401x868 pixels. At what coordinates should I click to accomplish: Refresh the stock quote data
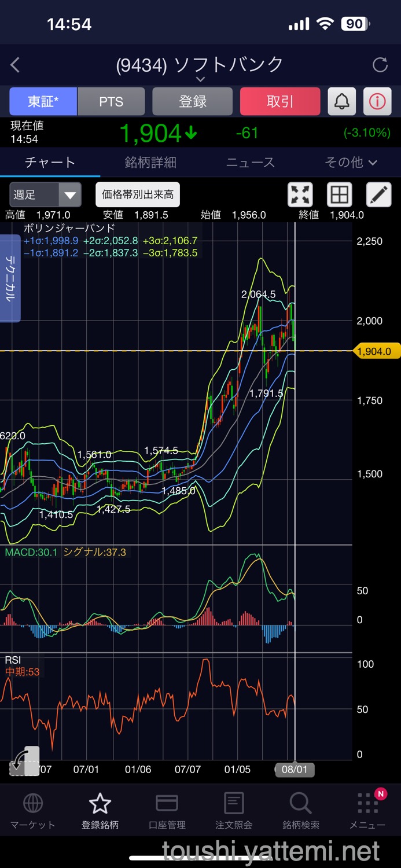(x=380, y=65)
